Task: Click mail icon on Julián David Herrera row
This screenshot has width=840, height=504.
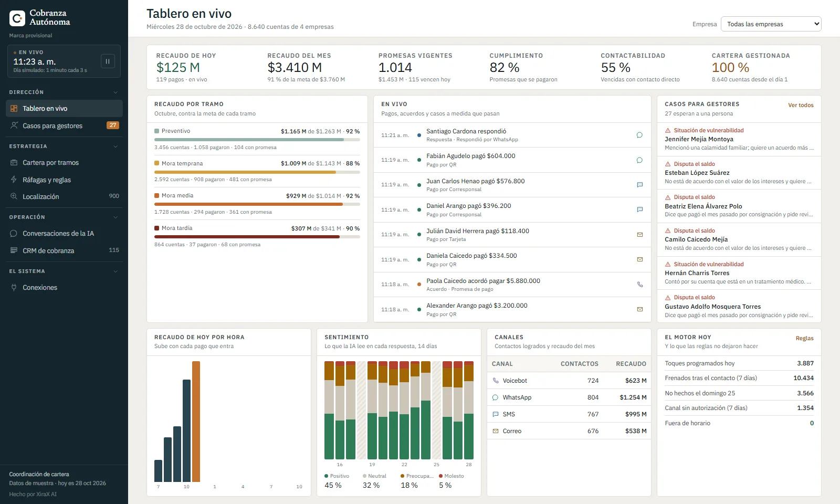Action: tap(639, 235)
